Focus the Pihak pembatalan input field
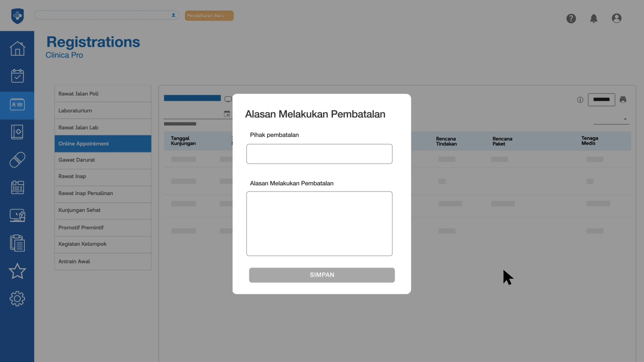Image resolution: width=644 pixels, height=362 pixels. tap(319, 154)
